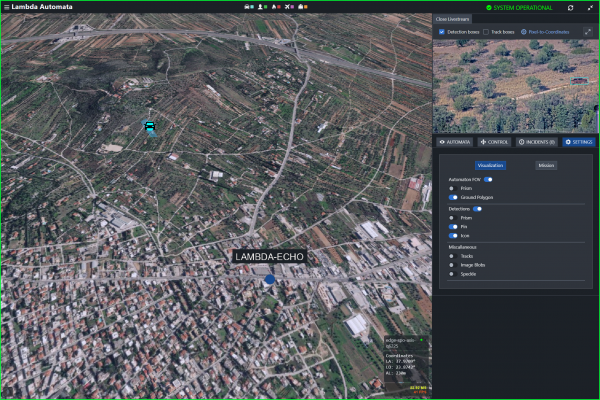Click the Close Livestream button
The image size is (600, 400).
(x=453, y=19)
